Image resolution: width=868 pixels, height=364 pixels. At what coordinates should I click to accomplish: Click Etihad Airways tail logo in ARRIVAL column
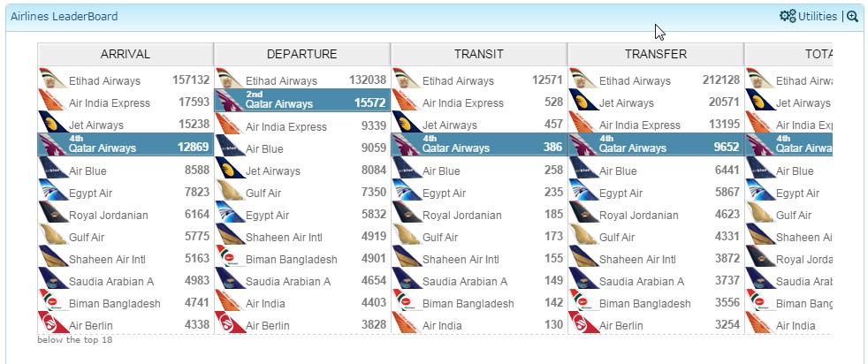[53, 79]
